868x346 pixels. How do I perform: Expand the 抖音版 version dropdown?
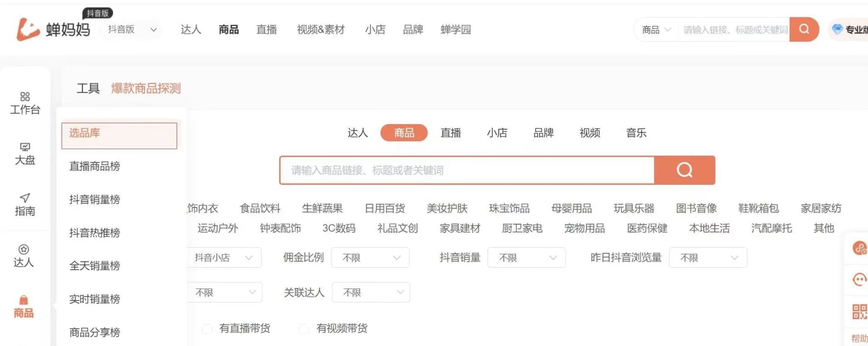click(132, 29)
